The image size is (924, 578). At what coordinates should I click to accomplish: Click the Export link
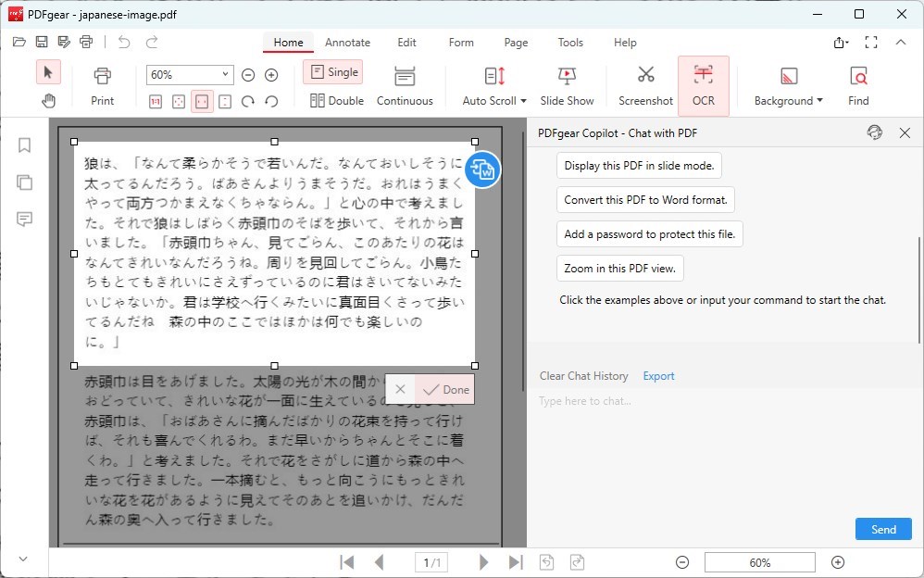658,376
